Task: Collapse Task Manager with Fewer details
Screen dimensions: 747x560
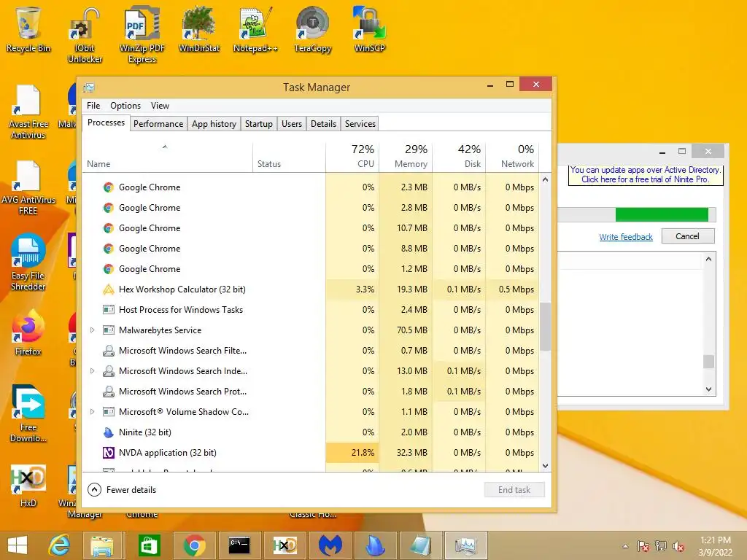Action: tap(122, 489)
